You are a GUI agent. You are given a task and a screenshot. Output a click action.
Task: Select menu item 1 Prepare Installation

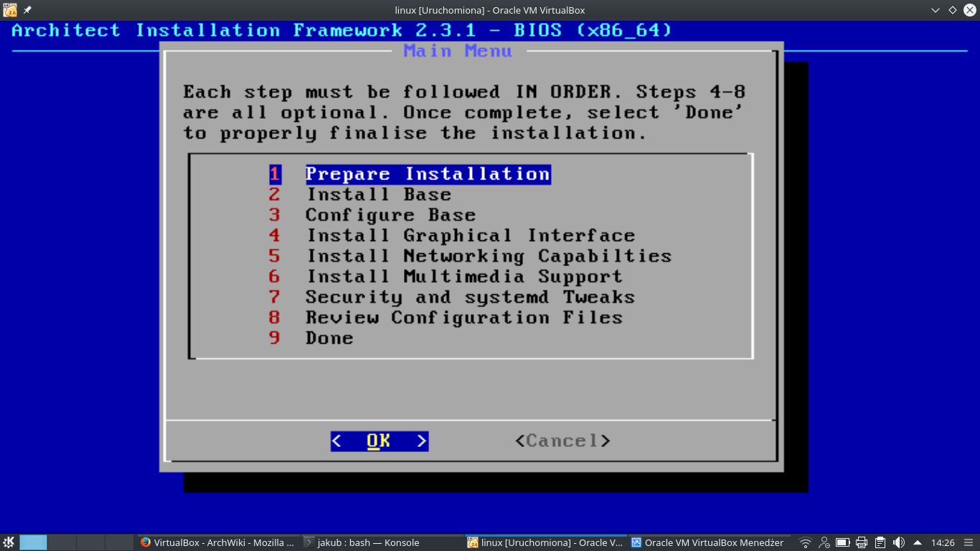[410, 174]
